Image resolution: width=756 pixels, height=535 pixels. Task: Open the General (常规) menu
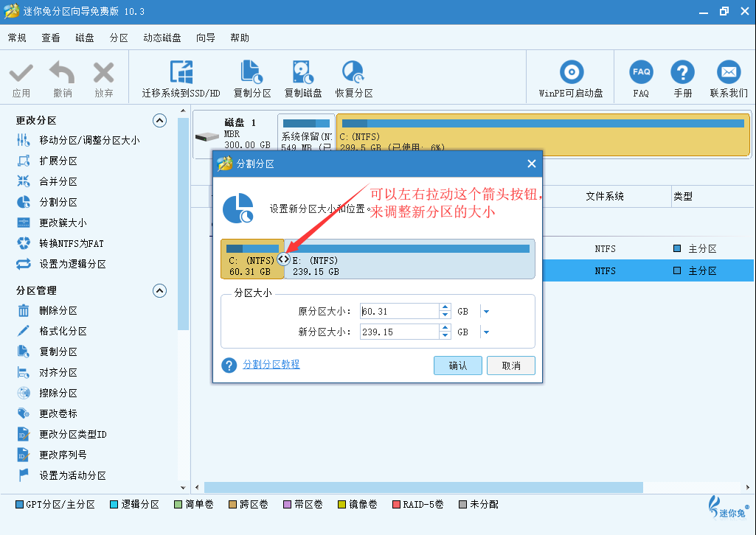point(17,38)
